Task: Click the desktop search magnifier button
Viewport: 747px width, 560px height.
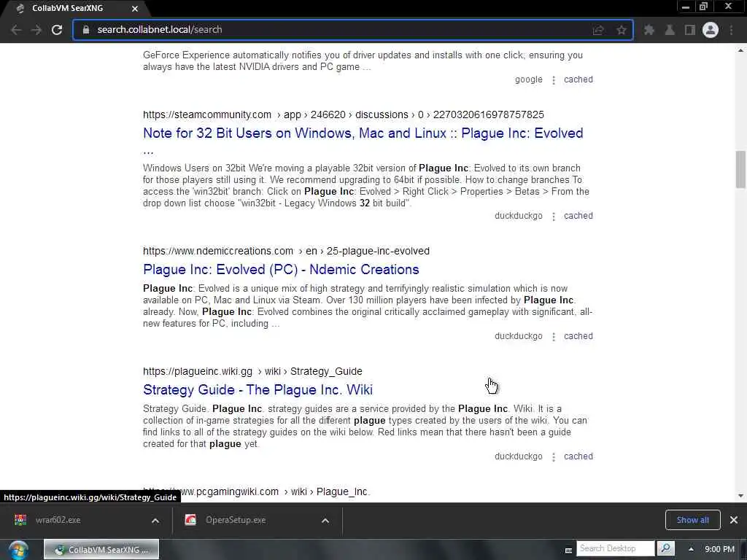Action: tap(666, 548)
